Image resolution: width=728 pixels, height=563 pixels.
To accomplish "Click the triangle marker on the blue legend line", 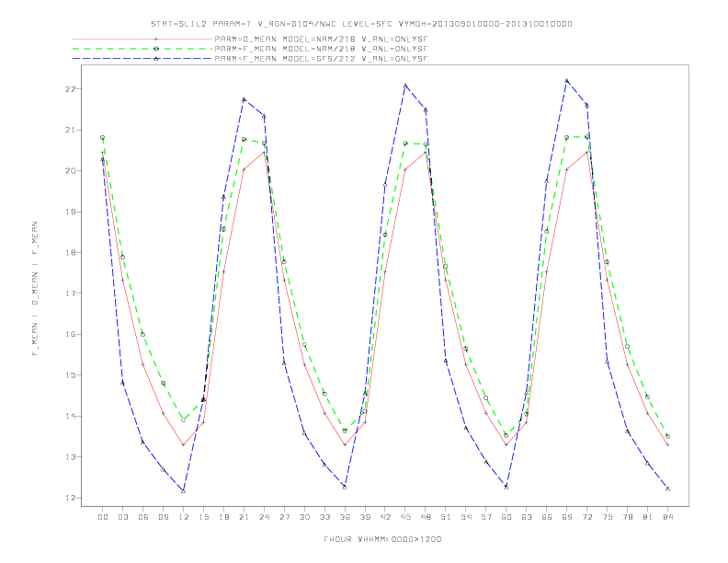I will [x=156, y=59].
